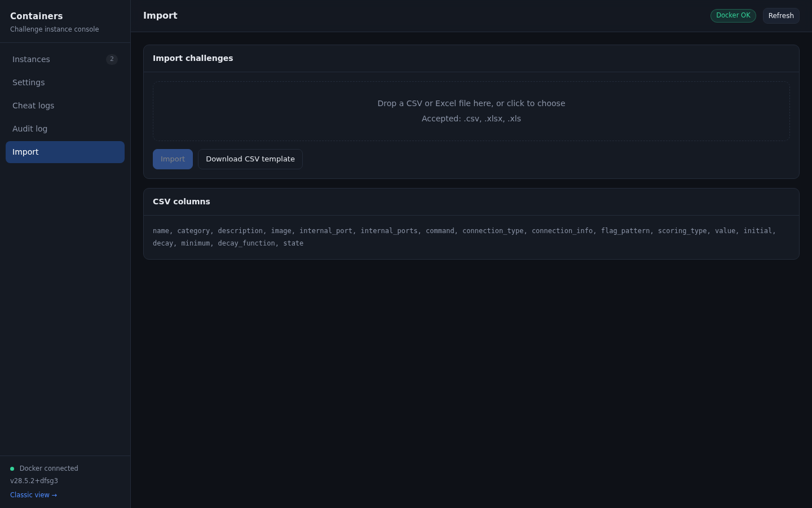Click the blue Import button
812x508 pixels.
click(173, 159)
